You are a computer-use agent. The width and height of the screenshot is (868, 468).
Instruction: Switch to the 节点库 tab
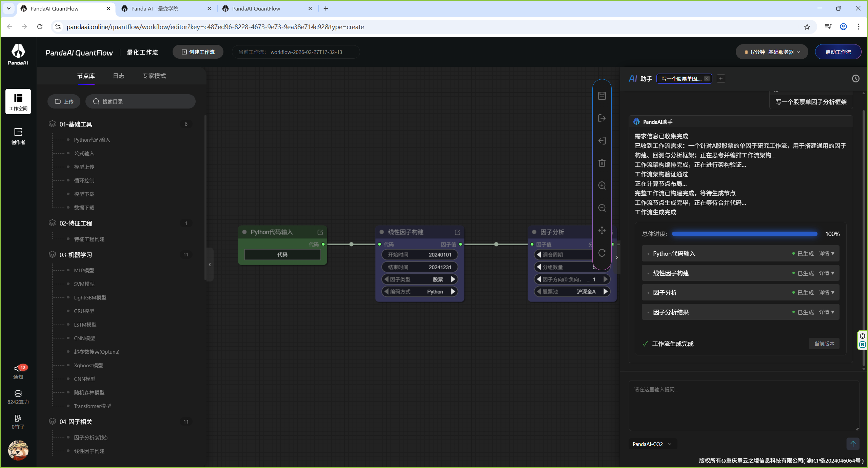86,76
